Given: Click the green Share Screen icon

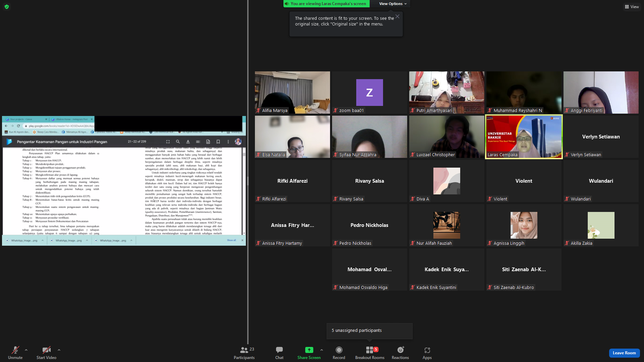Looking at the screenshot, I should click(309, 350).
